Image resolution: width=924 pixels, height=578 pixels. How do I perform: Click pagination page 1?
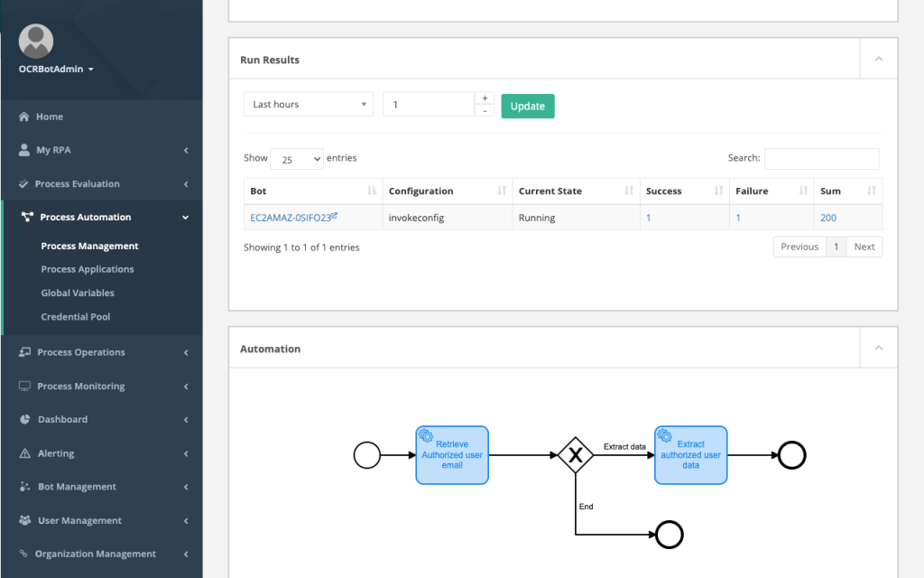tap(836, 247)
